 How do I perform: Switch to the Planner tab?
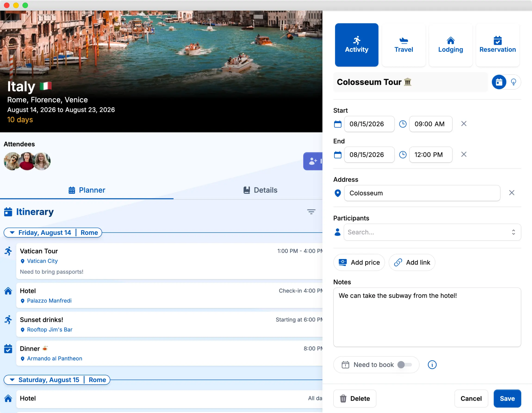[87, 190]
